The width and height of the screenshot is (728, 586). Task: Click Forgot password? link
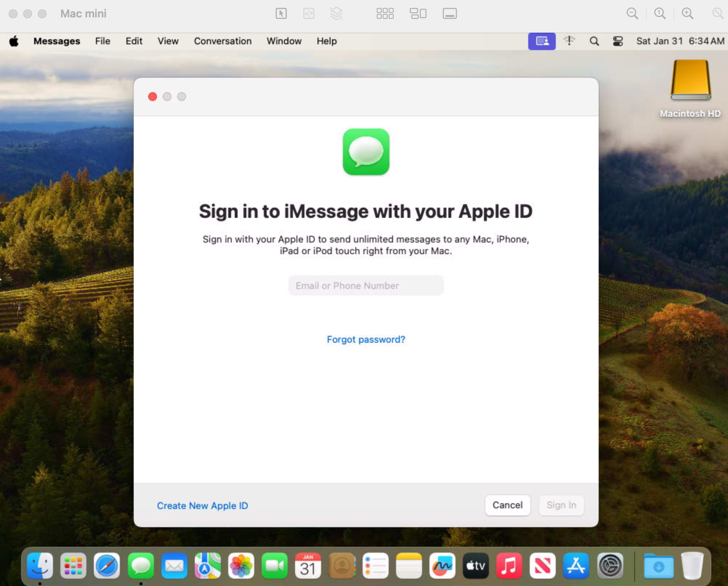[366, 339]
